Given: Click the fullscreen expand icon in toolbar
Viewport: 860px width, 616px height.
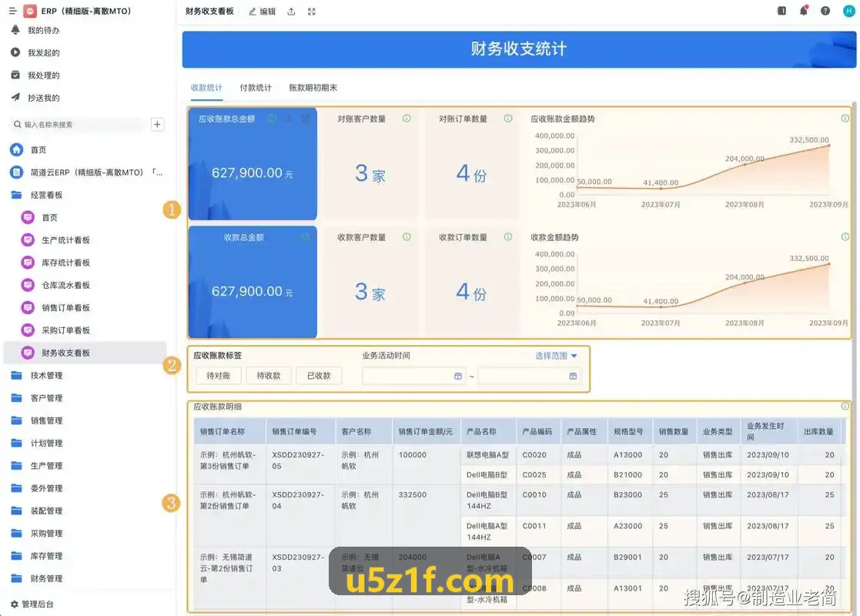Looking at the screenshot, I should pos(312,12).
